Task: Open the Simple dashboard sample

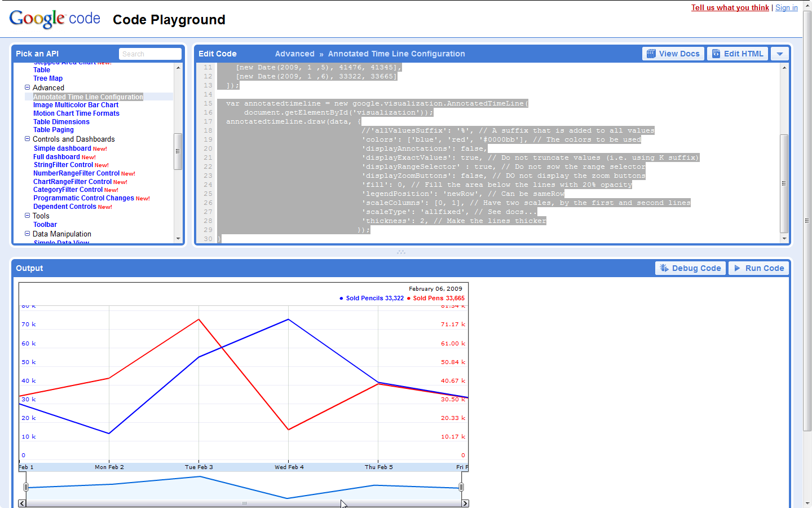Action: point(62,148)
